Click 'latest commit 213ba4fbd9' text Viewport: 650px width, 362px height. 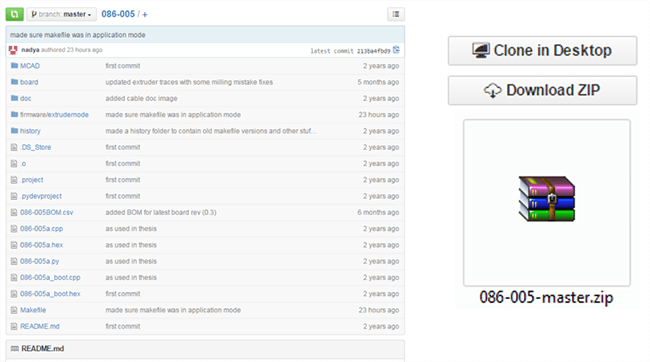tap(350, 51)
